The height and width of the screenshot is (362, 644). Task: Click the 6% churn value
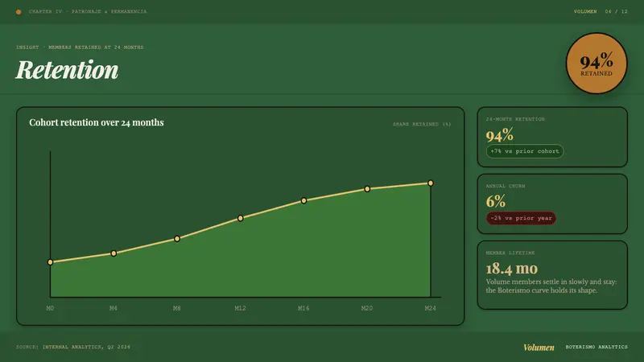pos(496,202)
